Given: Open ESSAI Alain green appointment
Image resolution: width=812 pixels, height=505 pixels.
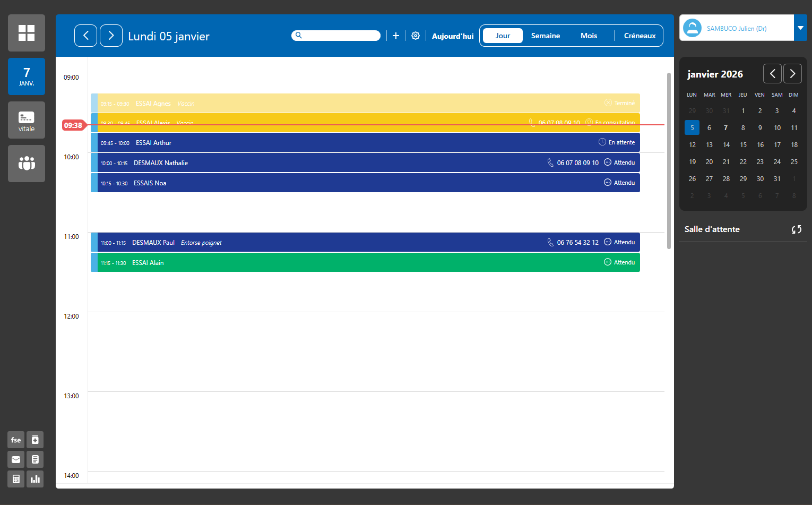Looking at the screenshot, I should [366, 262].
